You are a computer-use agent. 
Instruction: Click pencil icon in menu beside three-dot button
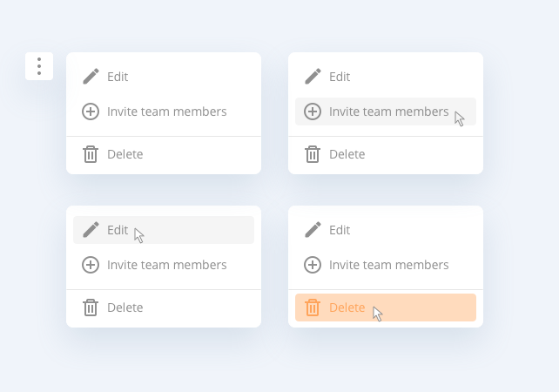point(91,77)
